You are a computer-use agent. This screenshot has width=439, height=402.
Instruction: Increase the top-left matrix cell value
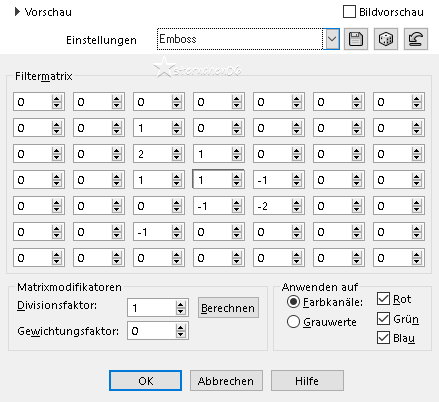[x=56, y=99]
